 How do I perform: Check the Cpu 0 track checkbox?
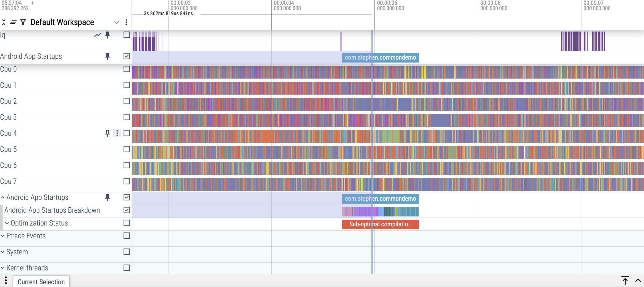[127, 69]
